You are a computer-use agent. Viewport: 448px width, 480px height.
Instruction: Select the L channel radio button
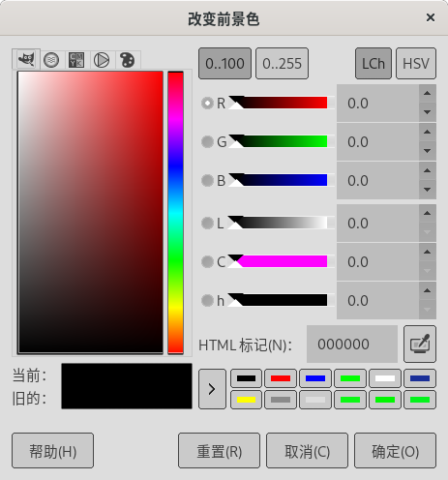point(207,224)
